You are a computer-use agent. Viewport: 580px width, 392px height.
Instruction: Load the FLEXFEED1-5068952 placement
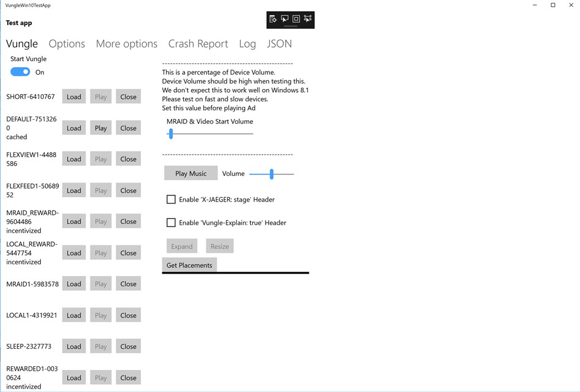(x=74, y=191)
